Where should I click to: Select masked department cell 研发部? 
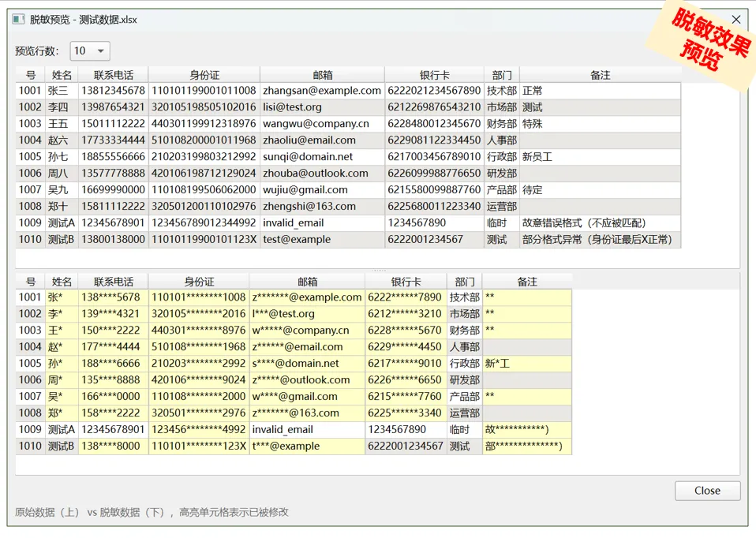[465, 380]
